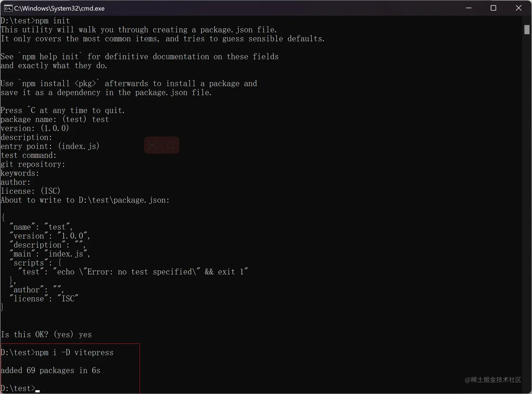Click the text 'version: (1.0.0)'
Image resolution: width=532 pixels, height=394 pixels.
(35, 128)
